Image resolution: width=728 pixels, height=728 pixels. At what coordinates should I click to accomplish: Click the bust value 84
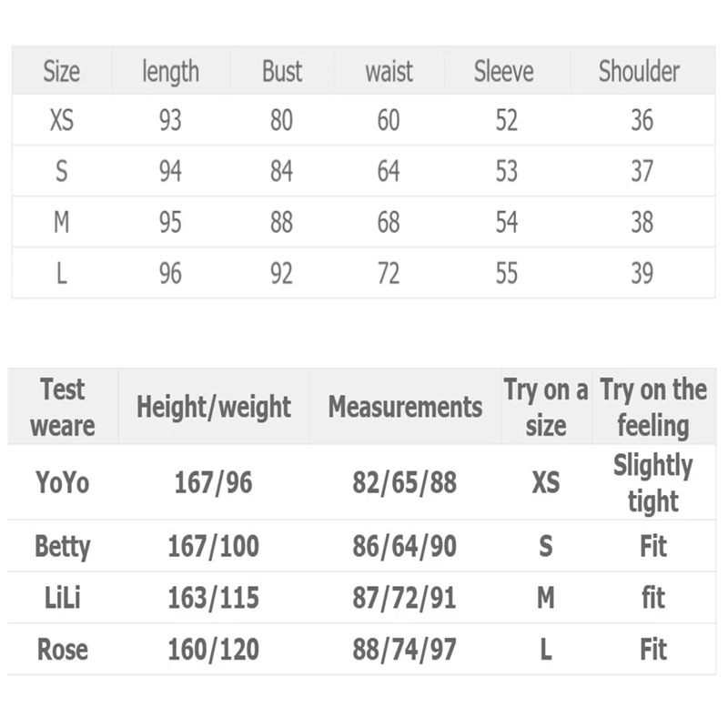pos(282,171)
